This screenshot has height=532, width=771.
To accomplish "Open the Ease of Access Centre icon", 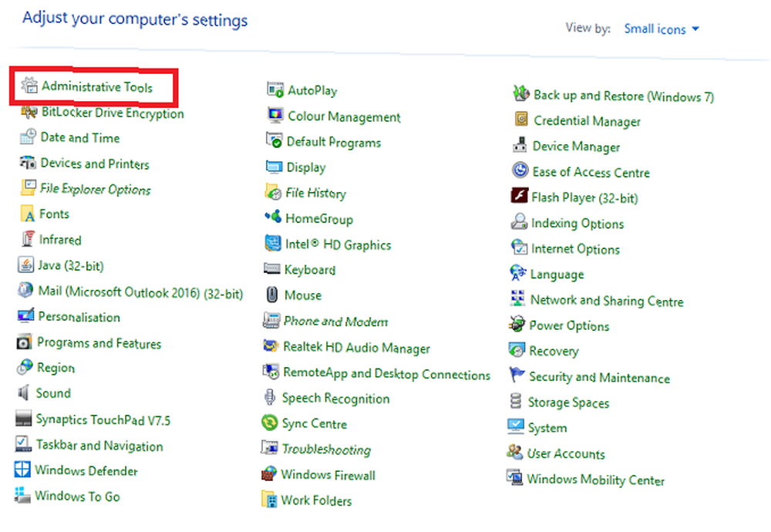I will 520,170.
